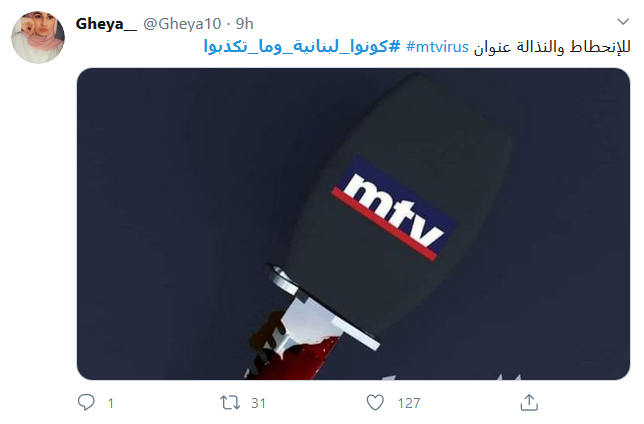644x424 pixels.
Task: Open the share upload arrow icon
Action: [x=529, y=402]
